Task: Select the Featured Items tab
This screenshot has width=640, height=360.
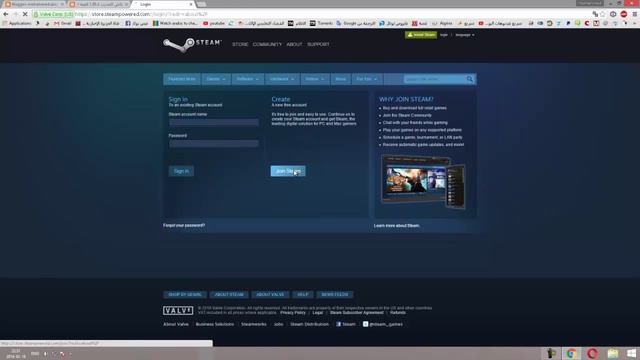Action: [182, 79]
